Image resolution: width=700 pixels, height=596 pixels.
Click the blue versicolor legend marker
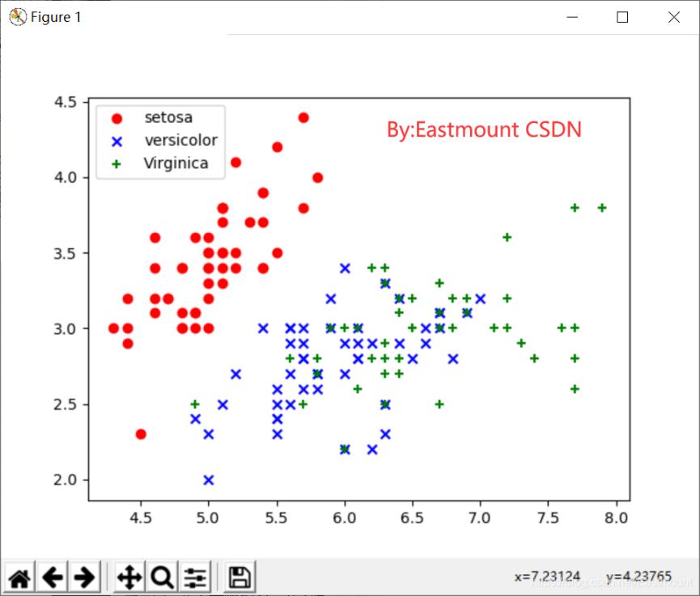coord(116,141)
